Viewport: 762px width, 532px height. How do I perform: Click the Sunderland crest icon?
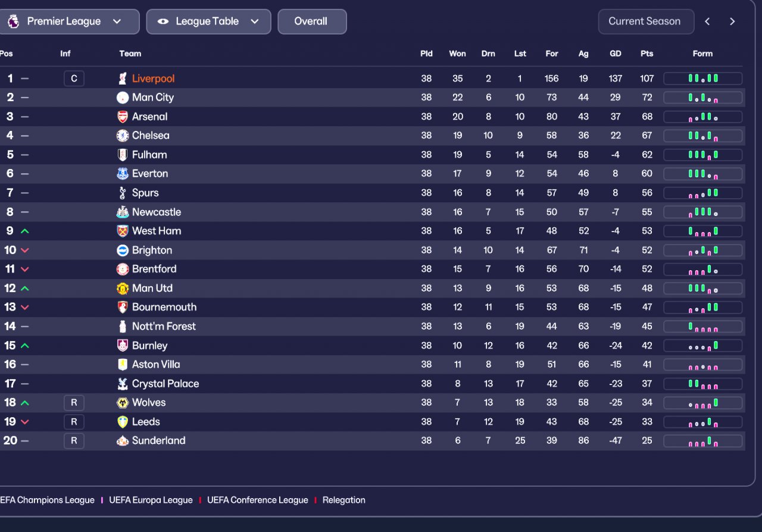click(x=123, y=441)
